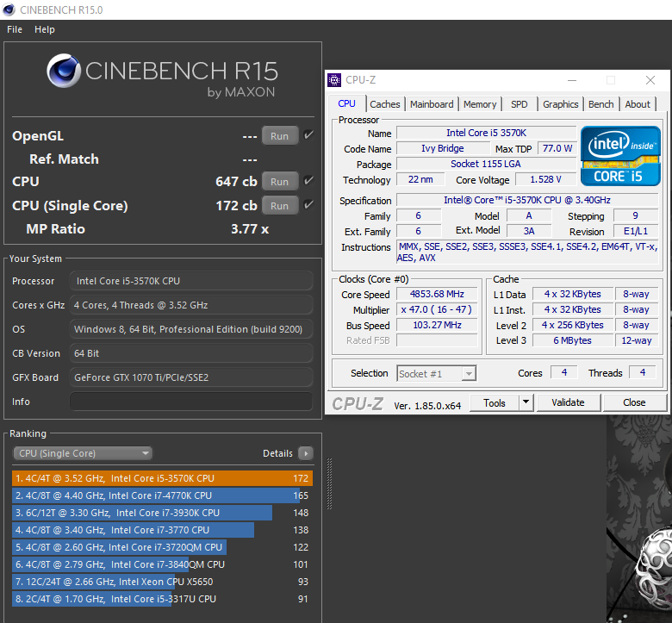Toggle the CPU test checkbox
Image resolution: width=672 pixels, height=623 pixels.
click(308, 181)
